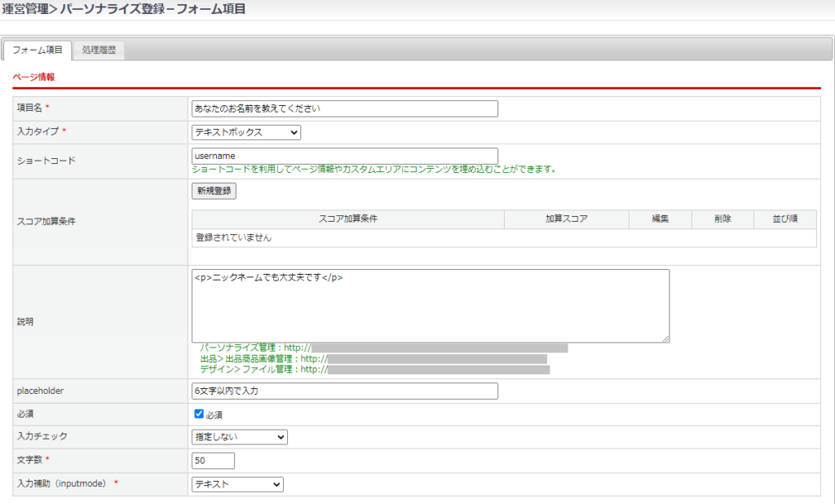Screen dimensions: 835x504
Task: Open the 入力補助 (inputmode) dropdown
Action: [237, 484]
